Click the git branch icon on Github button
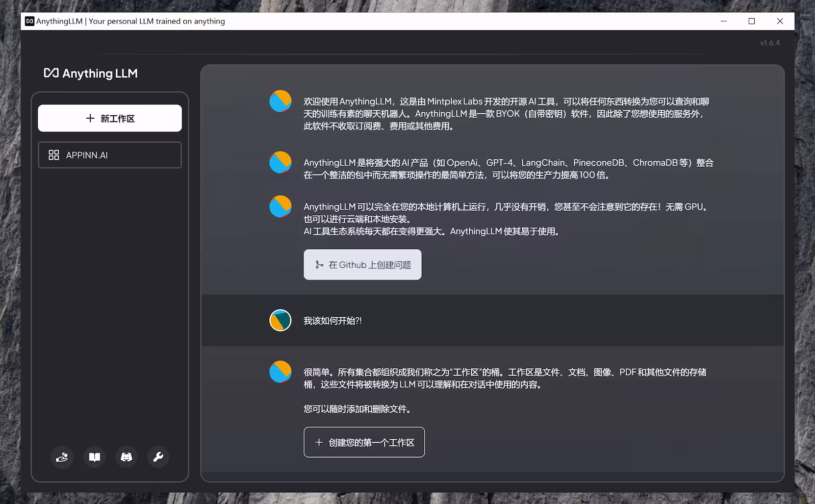This screenshot has height=504, width=815. coord(319,265)
